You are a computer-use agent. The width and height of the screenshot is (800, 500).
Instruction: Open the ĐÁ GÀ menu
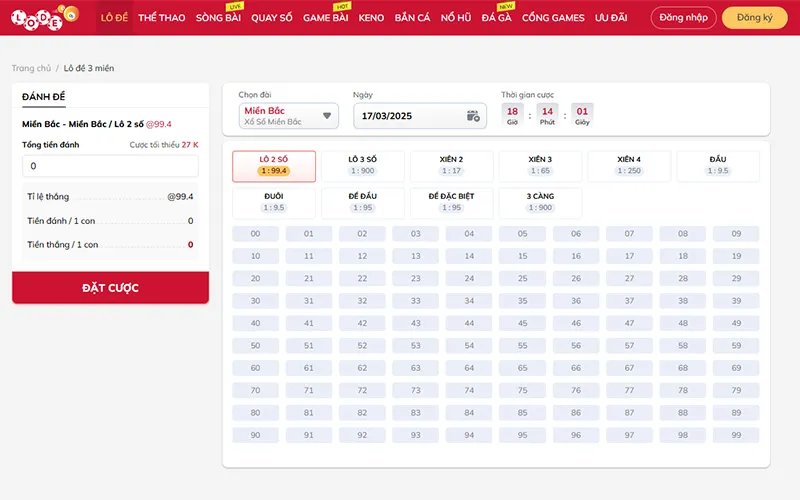496,18
